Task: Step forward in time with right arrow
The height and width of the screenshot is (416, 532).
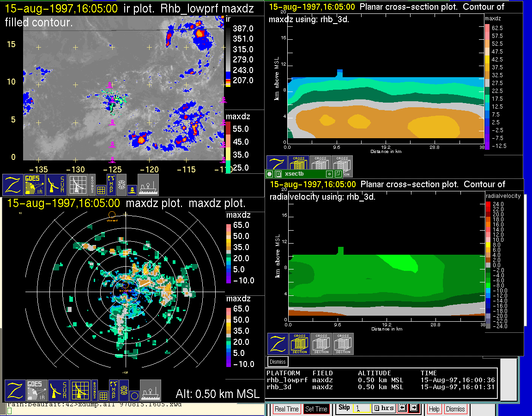Action: (x=413, y=409)
